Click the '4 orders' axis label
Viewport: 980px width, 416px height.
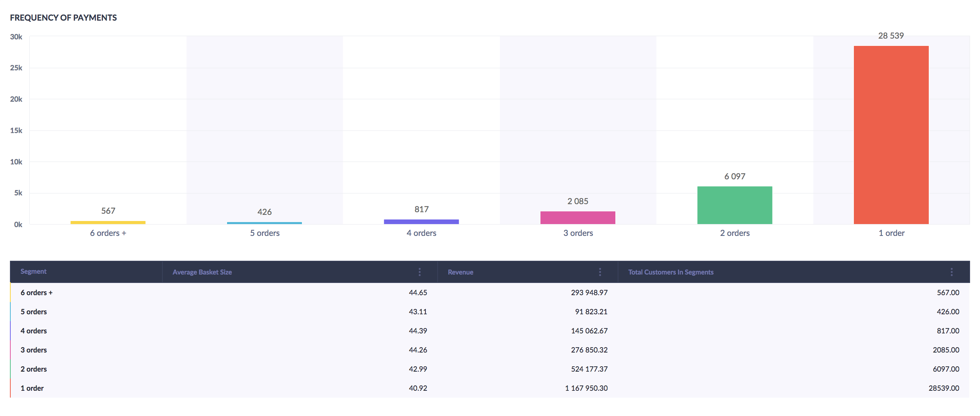pos(421,233)
